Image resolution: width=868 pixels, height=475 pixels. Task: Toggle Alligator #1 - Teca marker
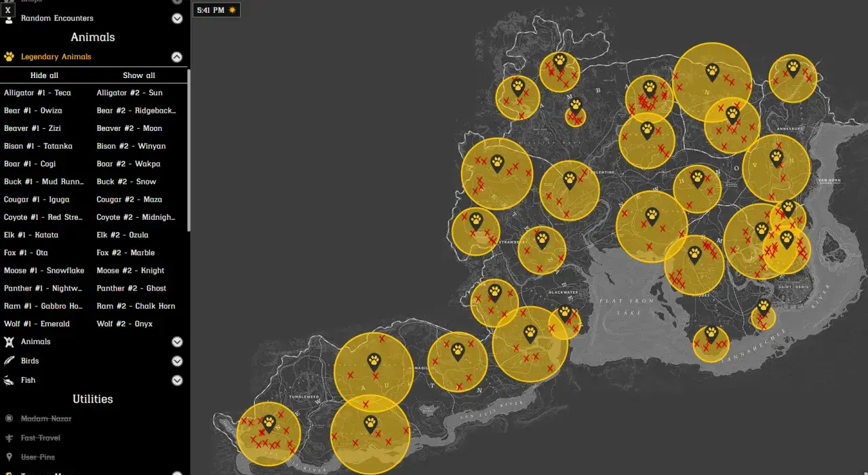point(37,93)
